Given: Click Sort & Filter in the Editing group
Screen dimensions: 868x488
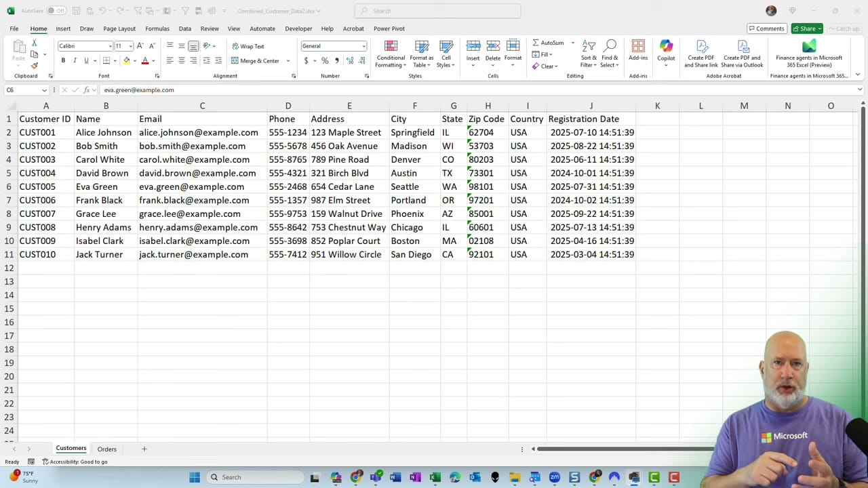Looking at the screenshot, I should 588,54.
